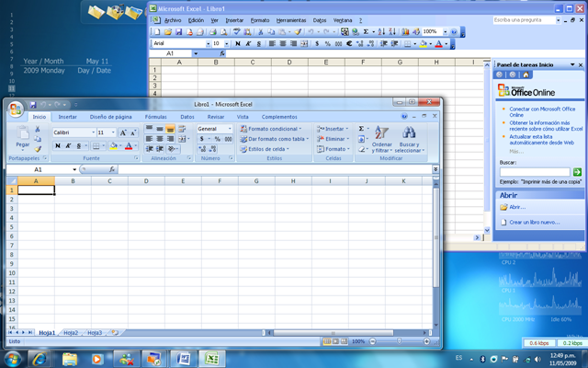The height and width of the screenshot is (368, 588).
Task: Sort ascending in Excel 2003 toolbar
Action: click(x=381, y=32)
